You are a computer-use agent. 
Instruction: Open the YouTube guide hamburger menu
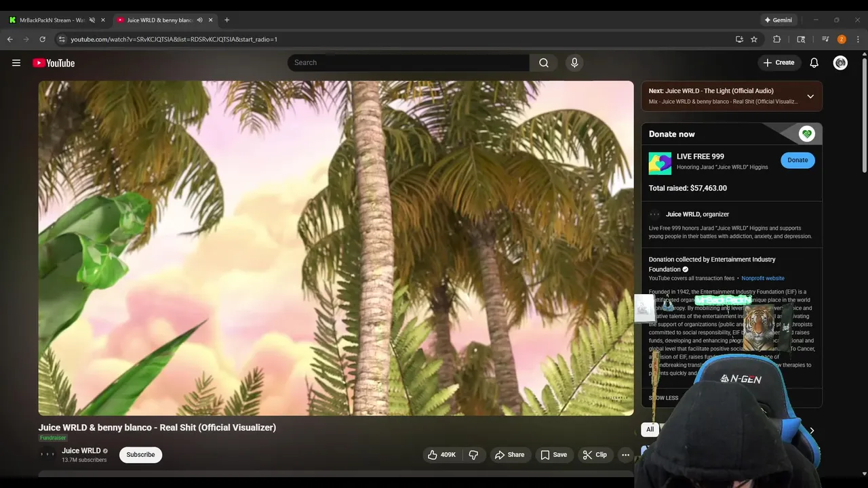[16, 63]
